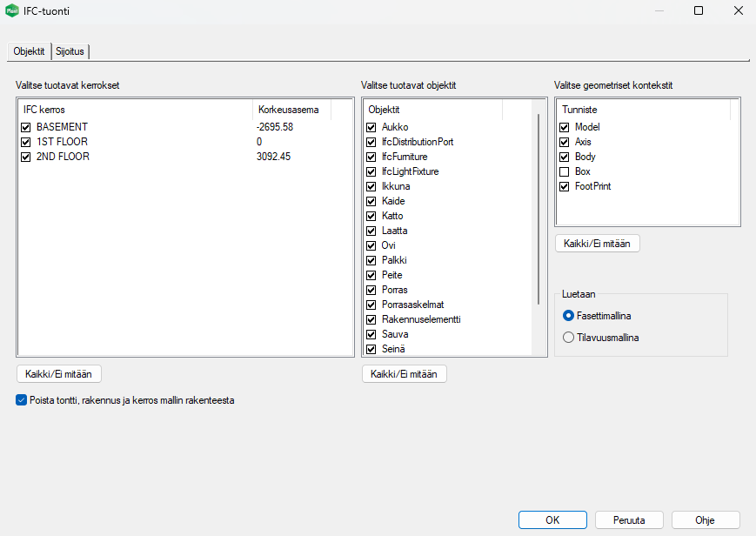Open the Objektit tab
The width and height of the screenshot is (756, 536).
(x=29, y=51)
